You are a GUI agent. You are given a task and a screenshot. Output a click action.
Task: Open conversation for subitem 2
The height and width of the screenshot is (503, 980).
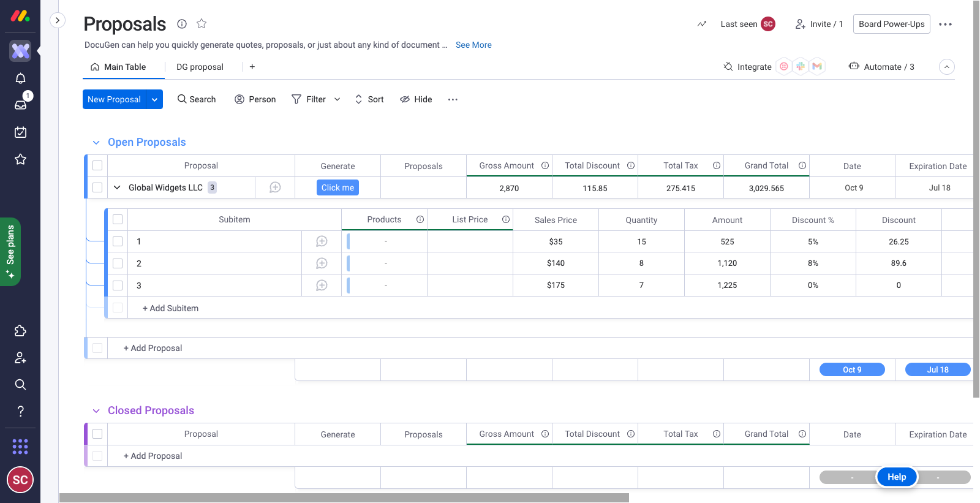click(x=322, y=263)
